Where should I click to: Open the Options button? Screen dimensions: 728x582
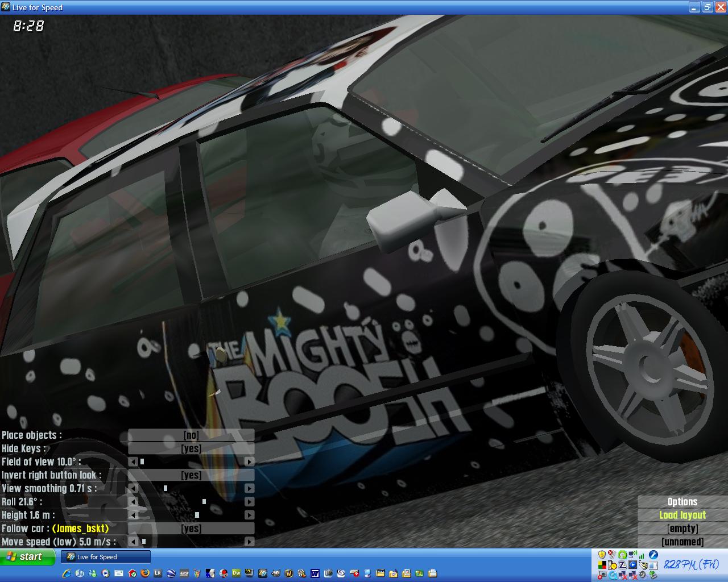click(x=682, y=502)
